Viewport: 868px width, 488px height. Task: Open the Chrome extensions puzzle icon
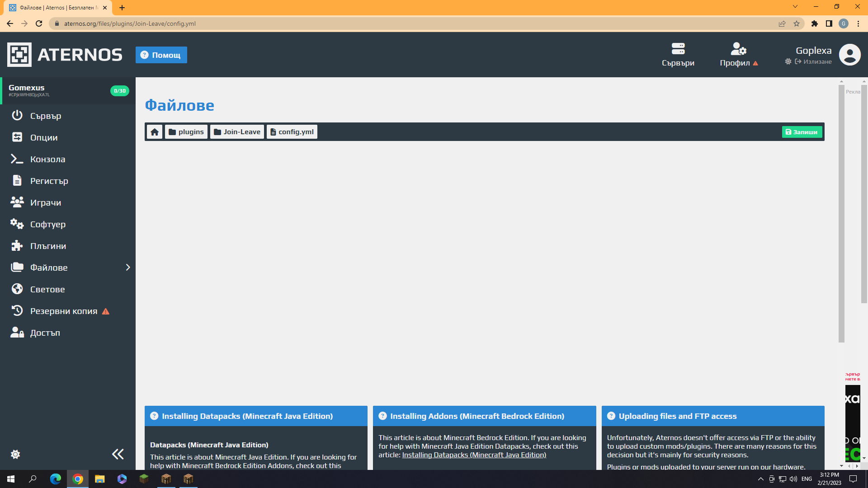tap(815, 23)
